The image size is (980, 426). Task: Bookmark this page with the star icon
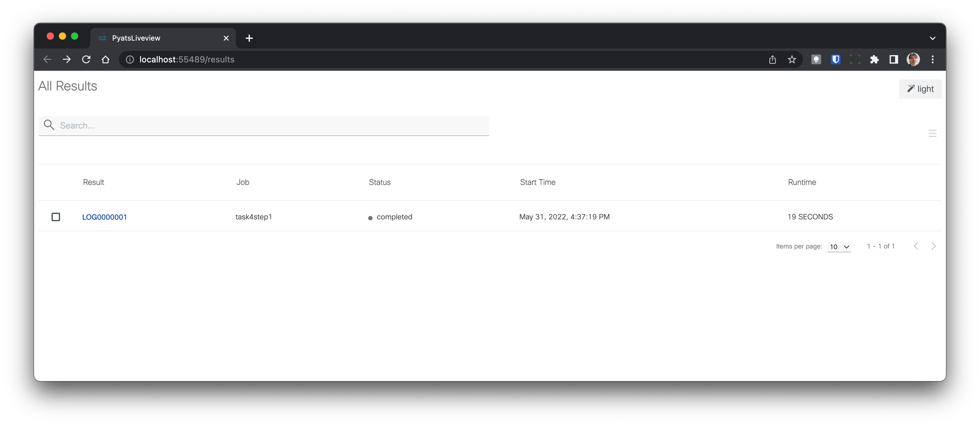[x=792, y=59]
